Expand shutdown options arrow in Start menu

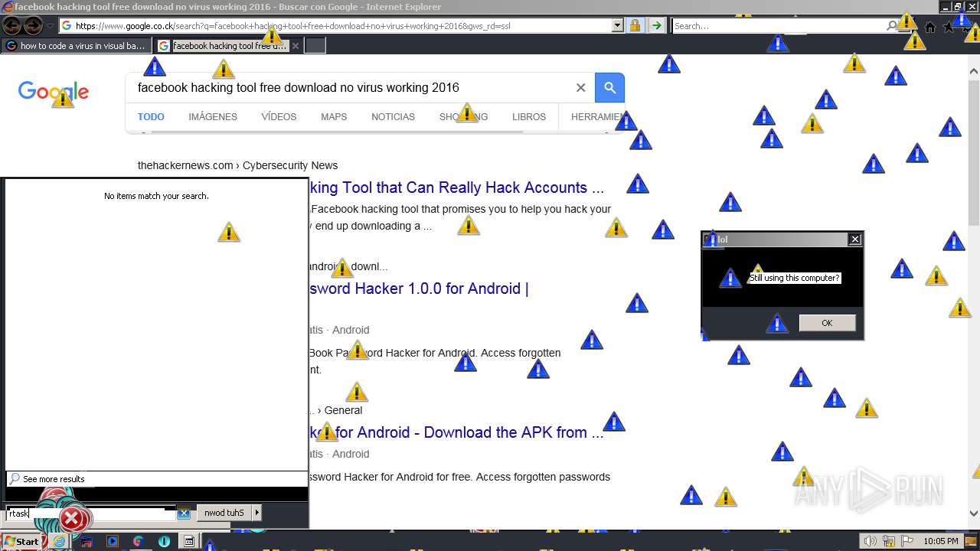click(256, 513)
